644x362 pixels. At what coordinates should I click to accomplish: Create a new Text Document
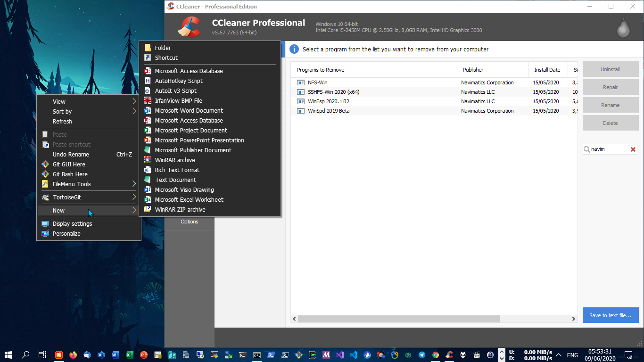point(210,180)
